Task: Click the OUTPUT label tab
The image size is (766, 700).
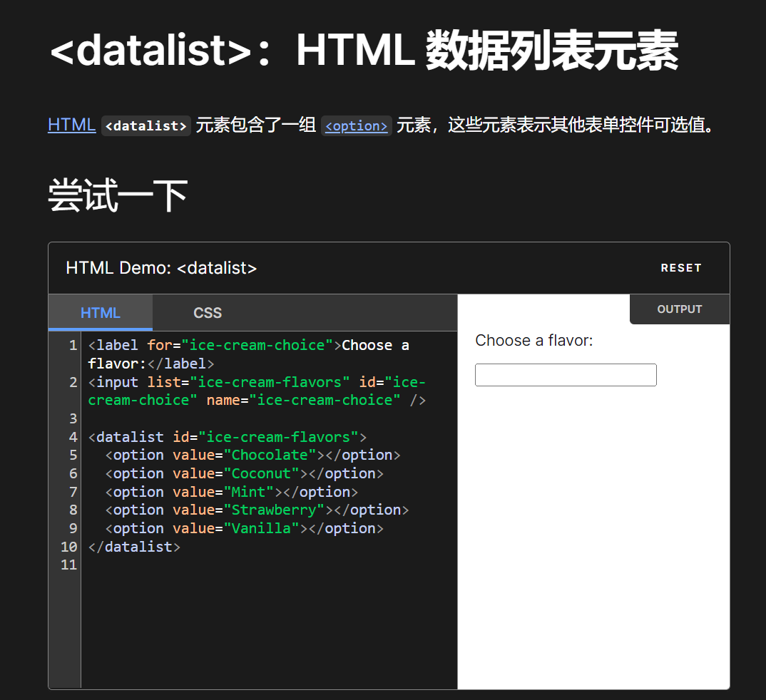Action: click(679, 309)
